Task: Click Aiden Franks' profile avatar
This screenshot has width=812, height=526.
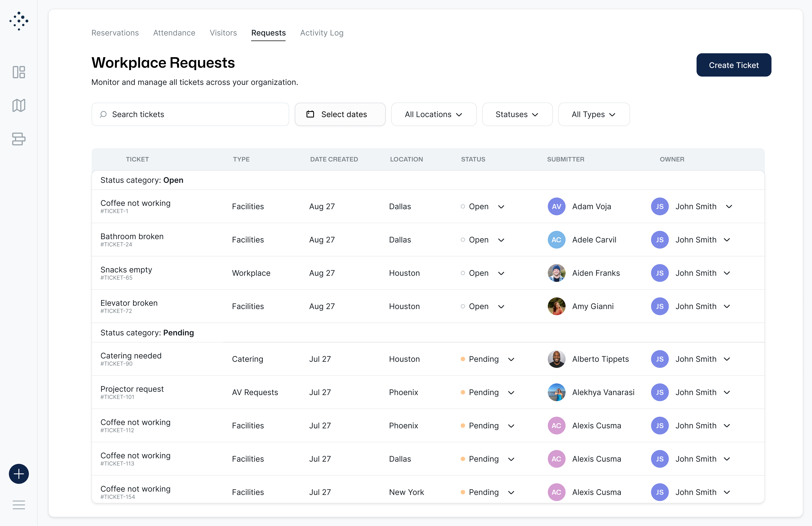Action: click(x=556, y=273)
